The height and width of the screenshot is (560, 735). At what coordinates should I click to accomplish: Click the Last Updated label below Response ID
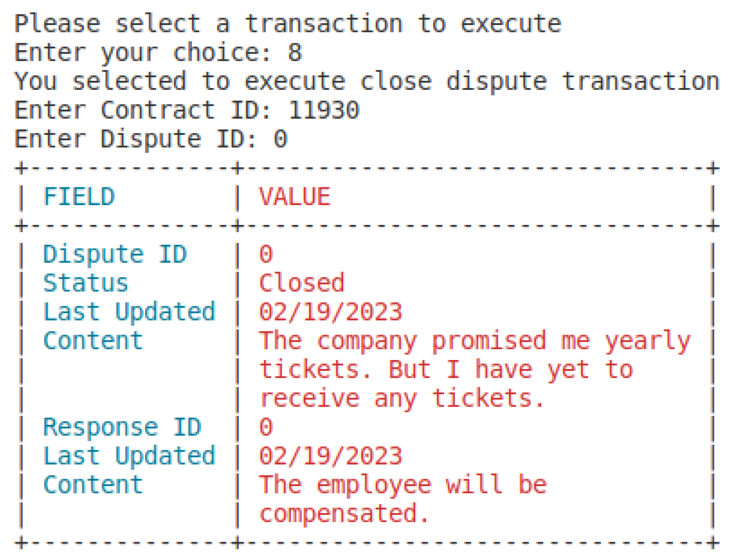129,456
